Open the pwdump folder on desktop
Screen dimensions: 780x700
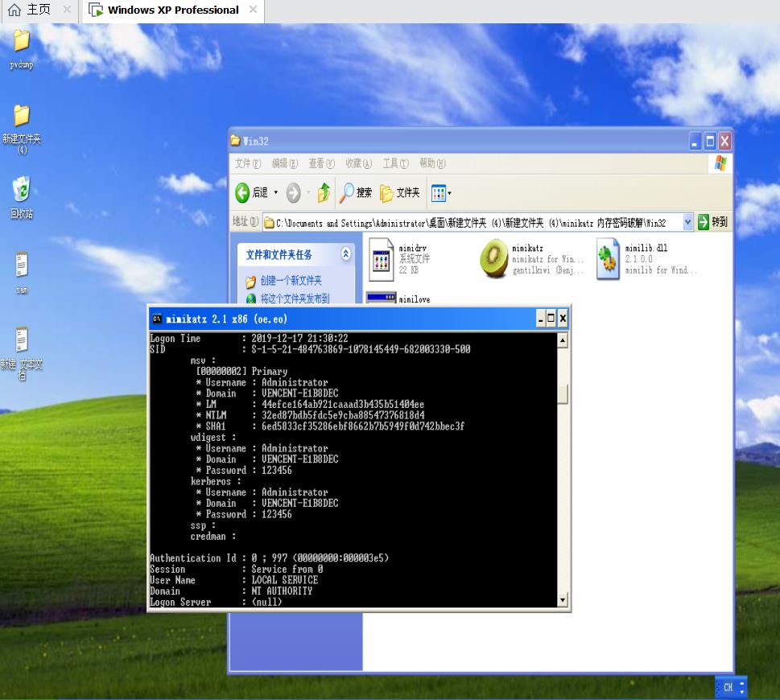[x=22, y=49]
